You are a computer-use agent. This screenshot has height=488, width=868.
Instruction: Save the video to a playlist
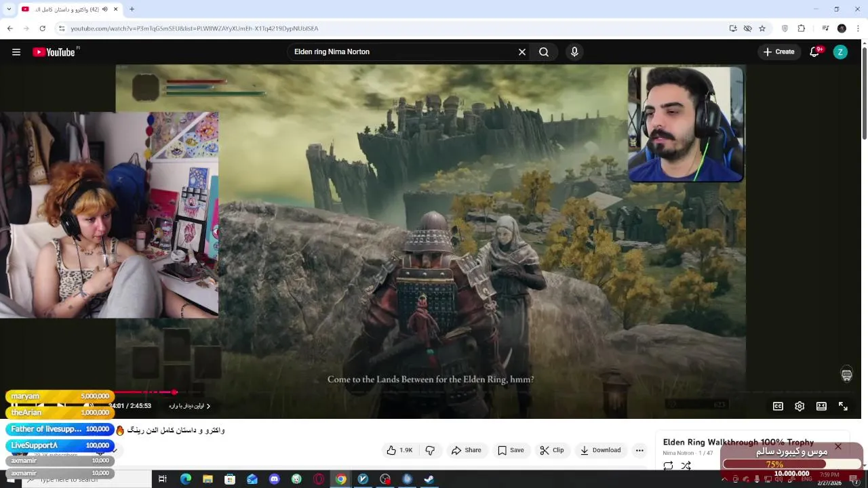[510, 450]
